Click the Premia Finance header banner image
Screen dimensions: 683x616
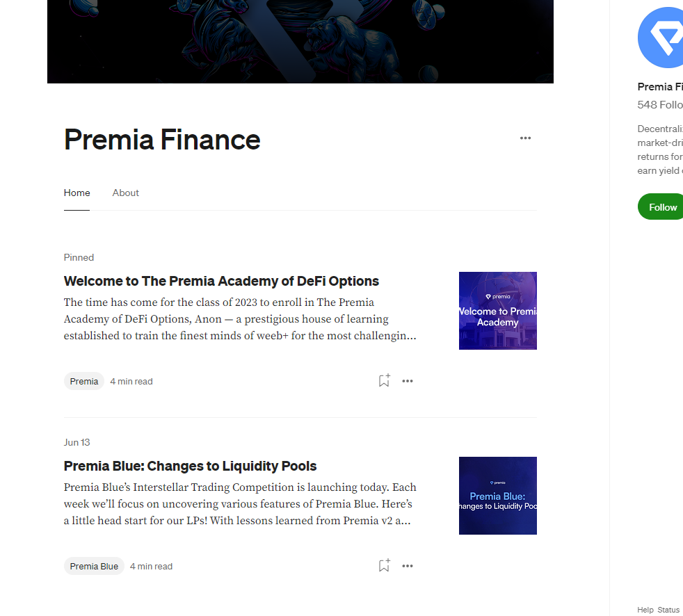(300, 42)
